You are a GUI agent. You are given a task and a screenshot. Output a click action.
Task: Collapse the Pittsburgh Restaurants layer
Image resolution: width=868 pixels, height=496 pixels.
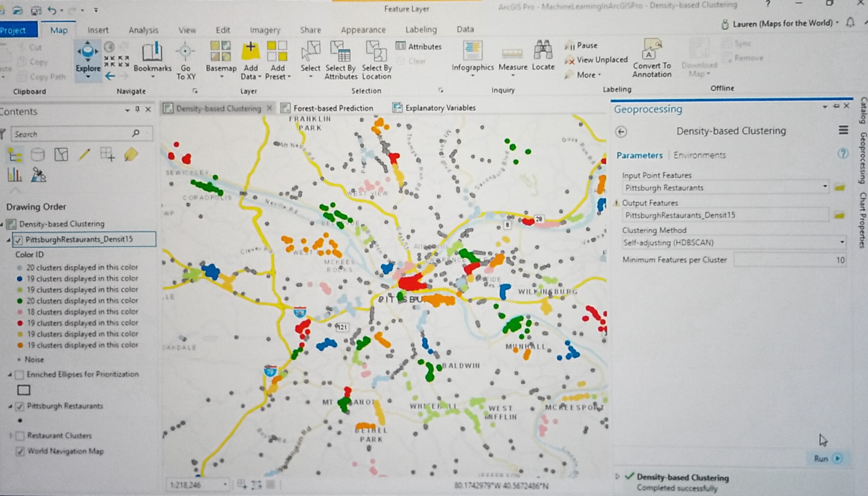pyautogui.click(x=10, y=406)
